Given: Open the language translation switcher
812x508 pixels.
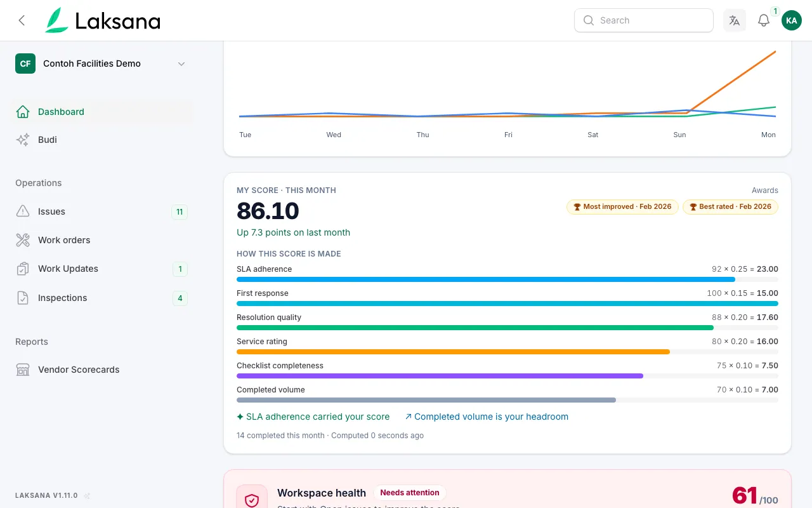Looking at the screenshot, I should tap(735, 20).
